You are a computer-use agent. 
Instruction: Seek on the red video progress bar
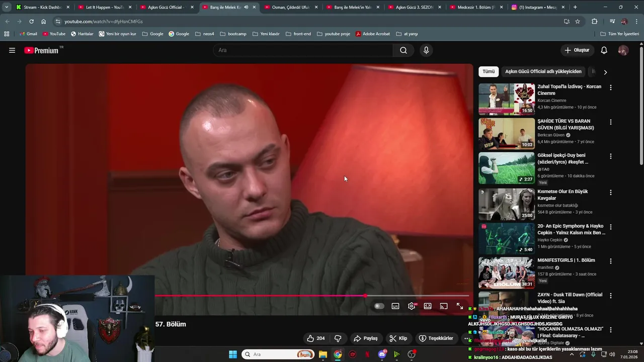click(x=312, y=296)
